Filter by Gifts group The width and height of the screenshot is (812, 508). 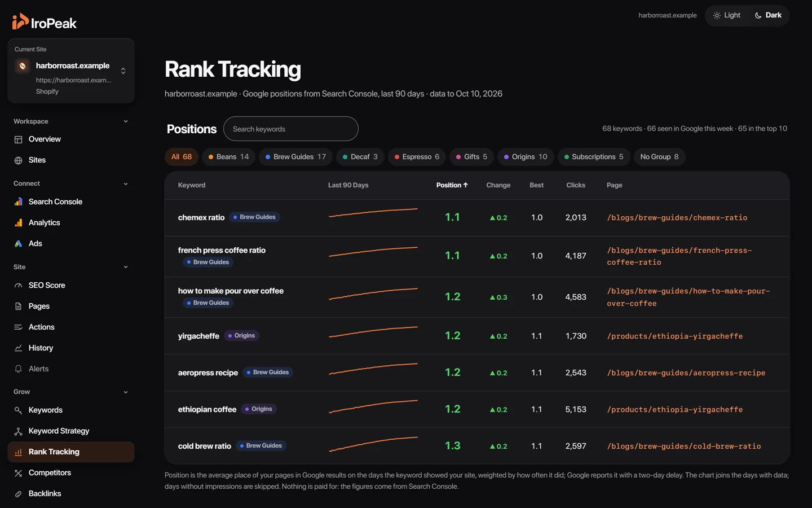tap(471, 157)
